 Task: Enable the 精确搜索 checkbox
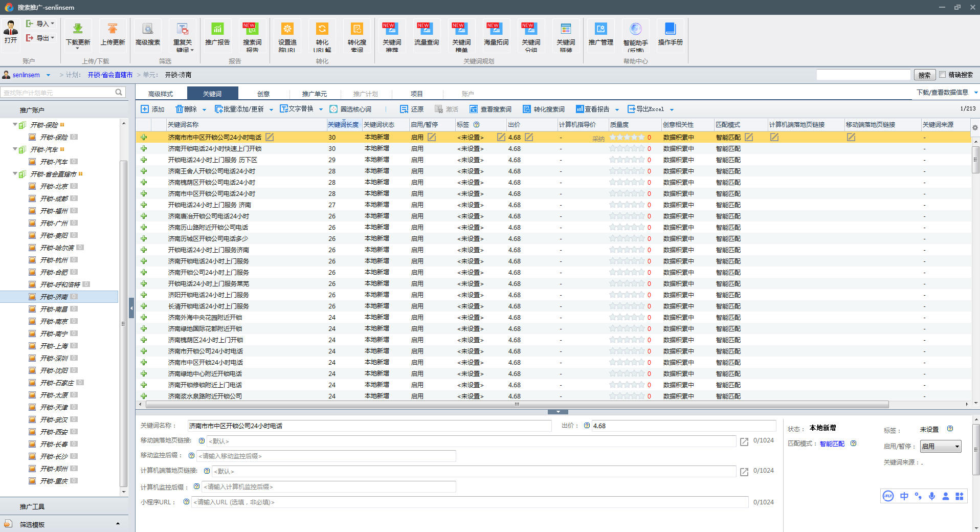tap(942, 75)
